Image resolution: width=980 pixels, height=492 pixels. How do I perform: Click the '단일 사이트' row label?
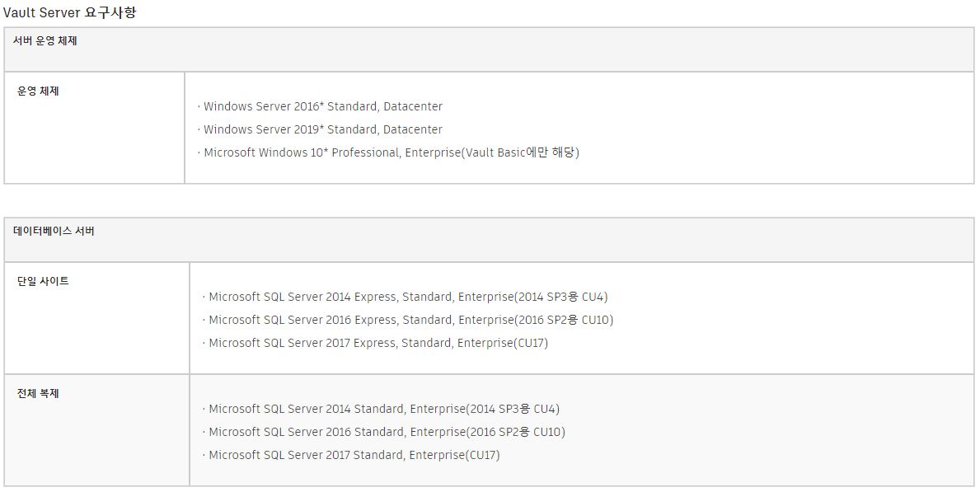coord(43,281)
